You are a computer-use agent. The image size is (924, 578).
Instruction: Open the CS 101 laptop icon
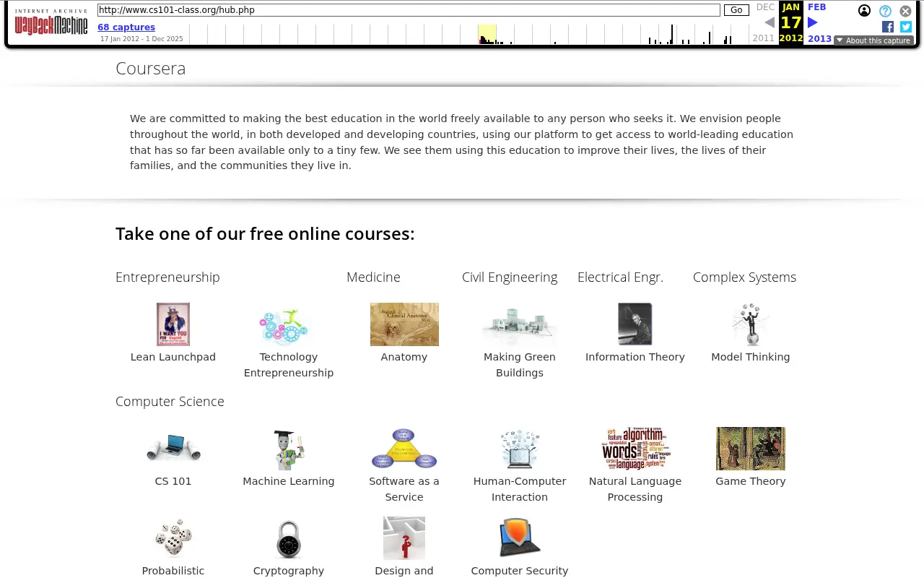(173, 449)
